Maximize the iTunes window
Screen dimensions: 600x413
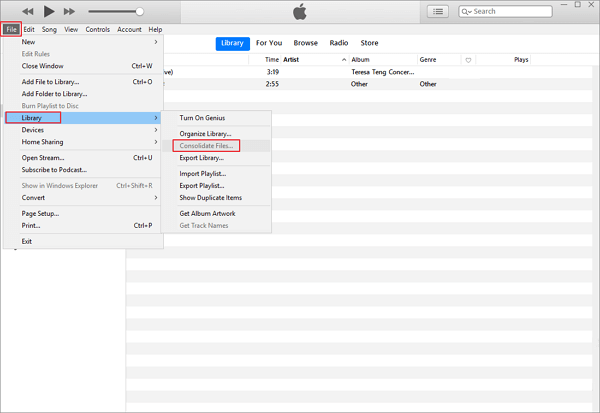click(x=578, y=5)
